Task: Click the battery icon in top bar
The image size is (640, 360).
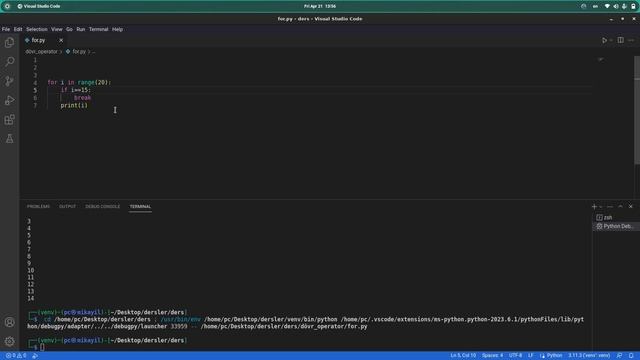Action: click(x=633, y=6)
